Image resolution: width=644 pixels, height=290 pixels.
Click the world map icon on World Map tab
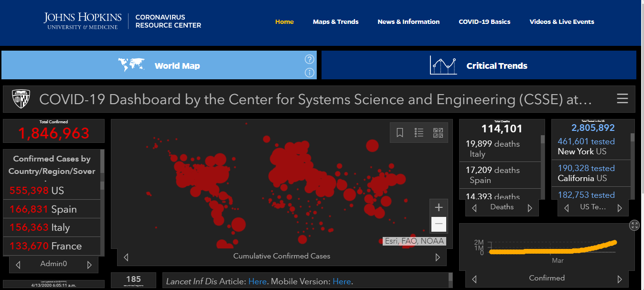(131, 64)
